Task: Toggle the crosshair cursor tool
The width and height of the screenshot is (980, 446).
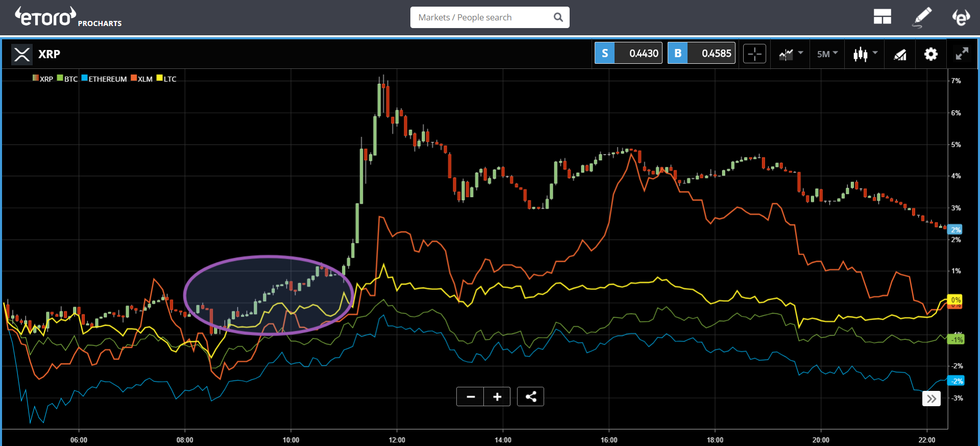Action: pyautogui.click(x=754, y=54)
